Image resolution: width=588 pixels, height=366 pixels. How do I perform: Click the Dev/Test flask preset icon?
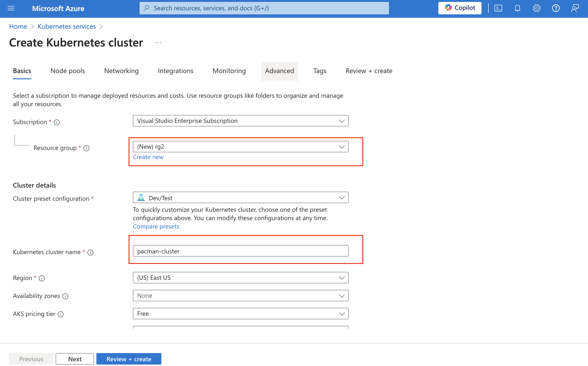tap(141, 198)
